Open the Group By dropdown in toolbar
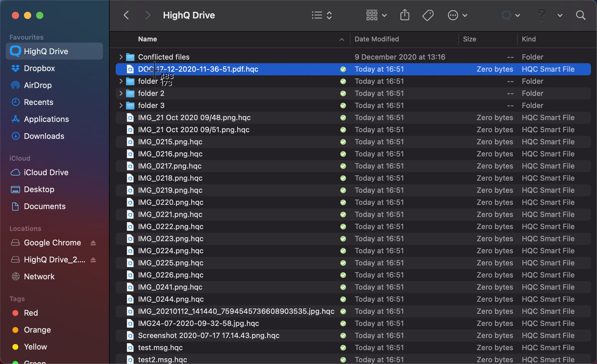This screenshot has width=597, height=364. 376,15
